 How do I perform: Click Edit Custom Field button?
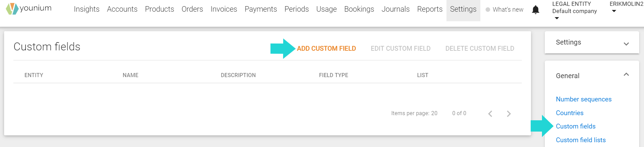click(401, 49)
